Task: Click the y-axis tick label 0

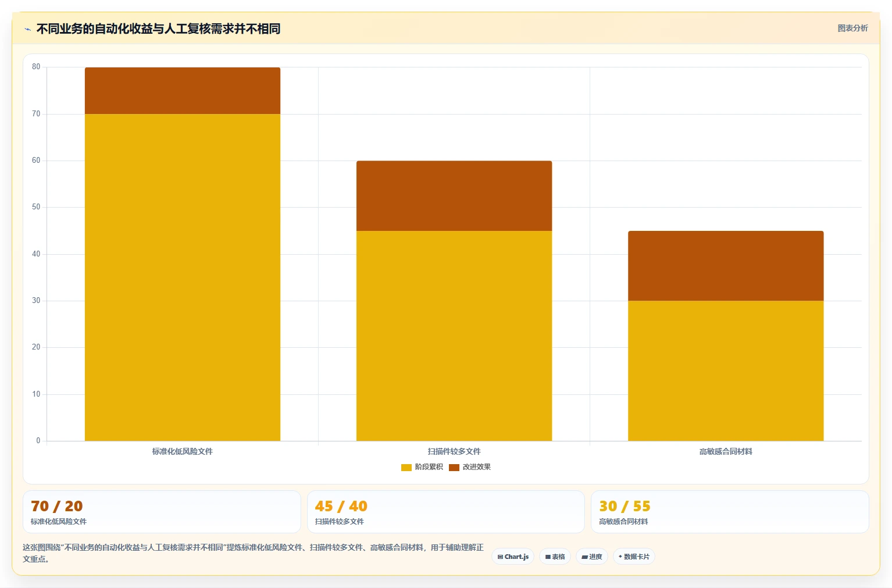Action: (38, 441)
